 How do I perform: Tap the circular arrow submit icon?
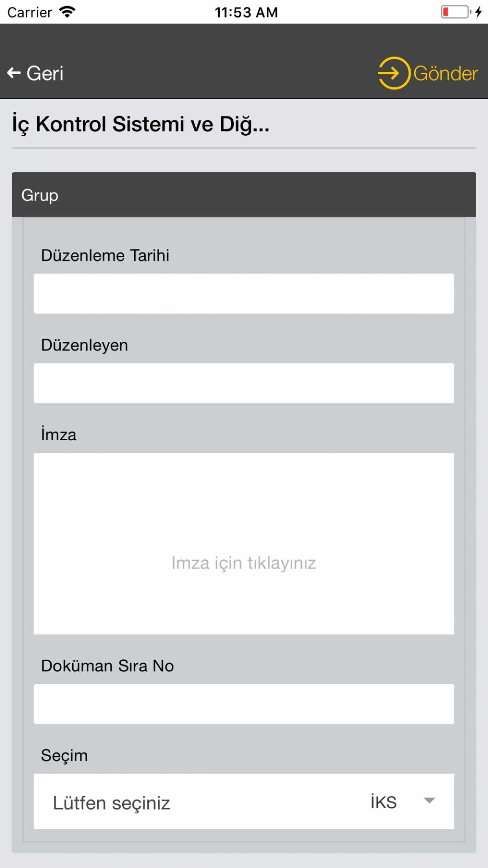point(393,73)
